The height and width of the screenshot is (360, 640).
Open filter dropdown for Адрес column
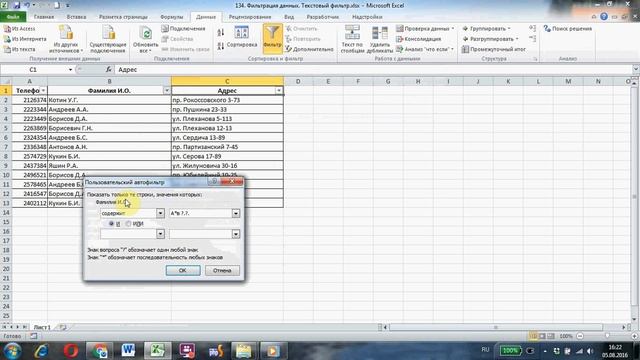pos(279,91)
